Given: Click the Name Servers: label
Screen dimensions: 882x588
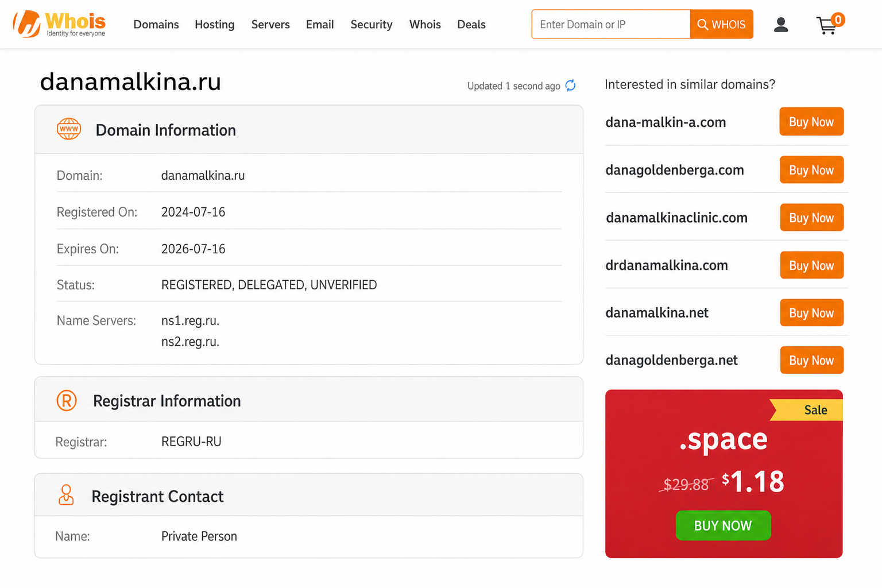Looking at the screenshot, I should click(96, 320).
